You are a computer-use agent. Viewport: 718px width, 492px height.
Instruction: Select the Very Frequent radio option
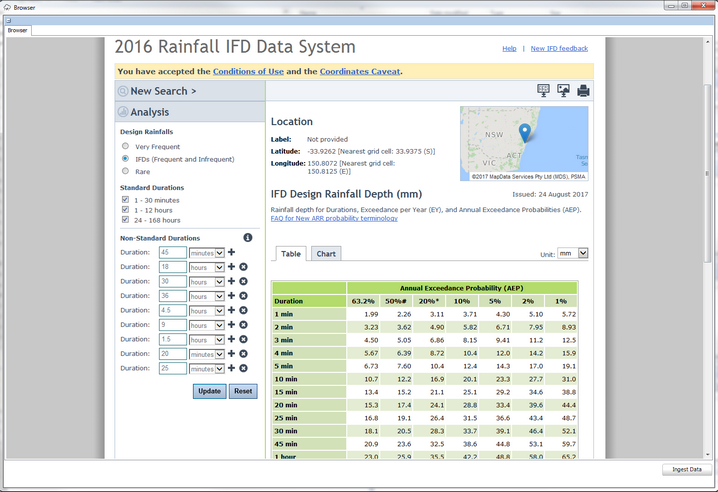[126, 146]
